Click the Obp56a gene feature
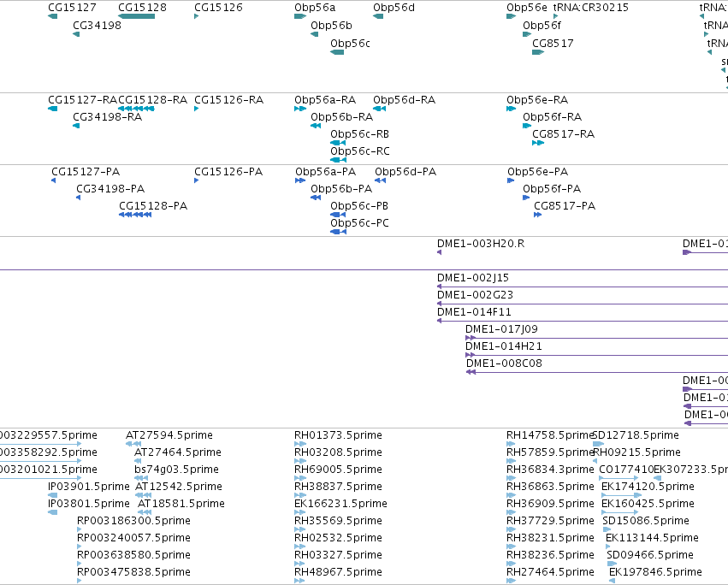The height and width of the screenshot is (585, 728). [x=300, y=16]
